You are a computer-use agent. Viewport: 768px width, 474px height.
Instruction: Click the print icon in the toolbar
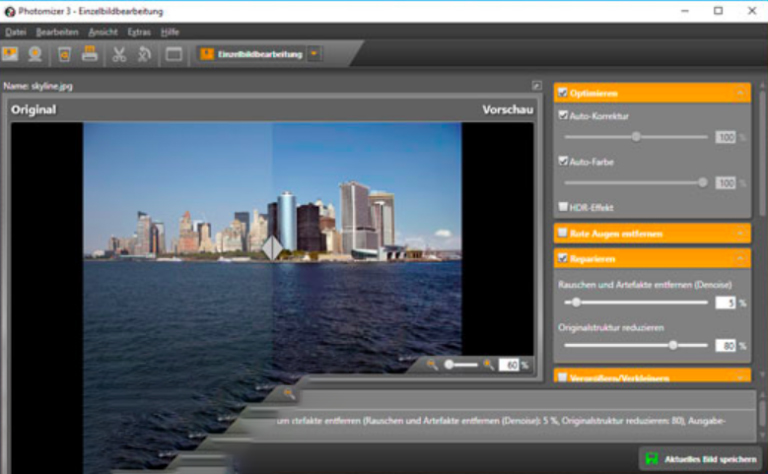[90, 53]
